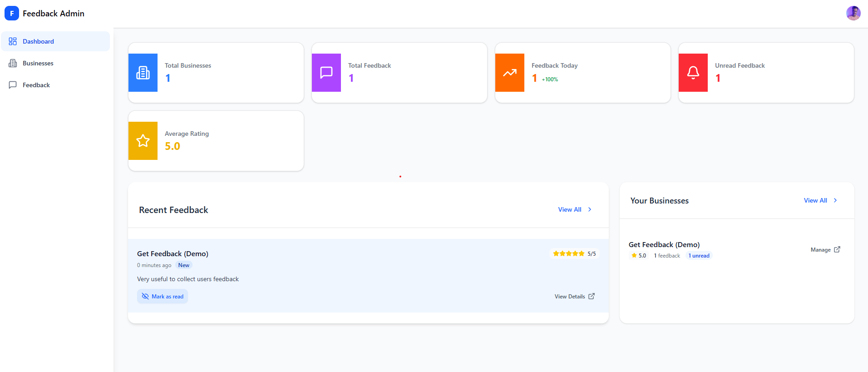Viewport: 868px width, 372px height.
Task: Open the Dashboard menu item
Action: 55,41
